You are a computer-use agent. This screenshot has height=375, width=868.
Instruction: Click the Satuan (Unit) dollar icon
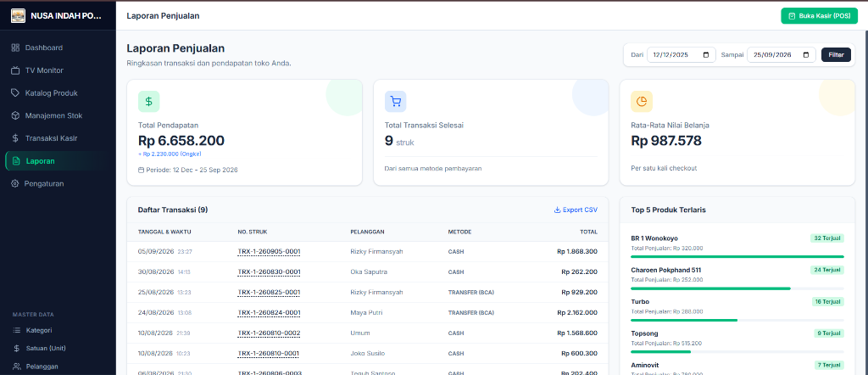tap(17, 349)
